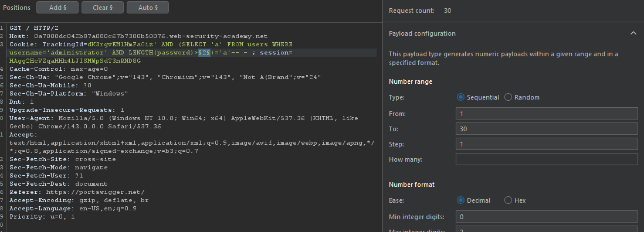
Task: Collapse the Payload configuration section
Action: click(633, 33)
